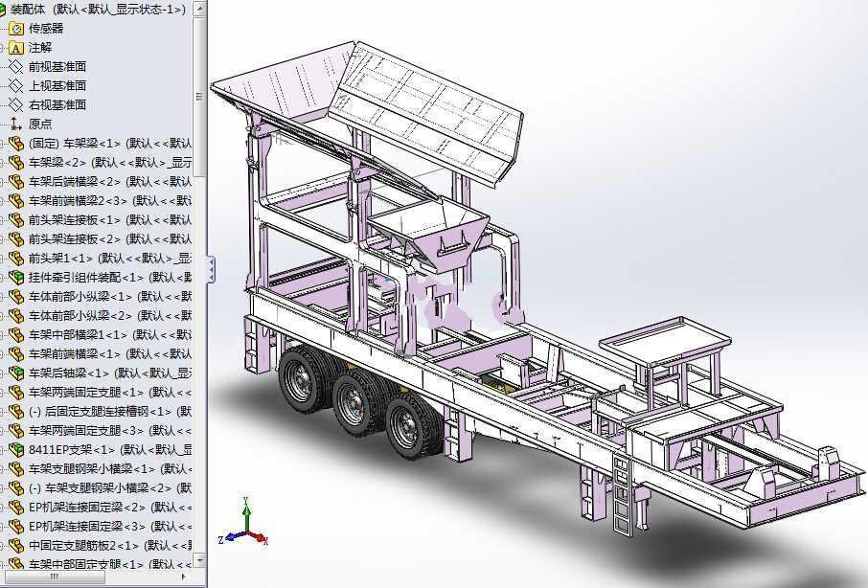Image resolution: width=868 pixels, height=588 pixels.
Task: Click the part icon of EP机架连接固定梁<2>
Action: [16, 507]
